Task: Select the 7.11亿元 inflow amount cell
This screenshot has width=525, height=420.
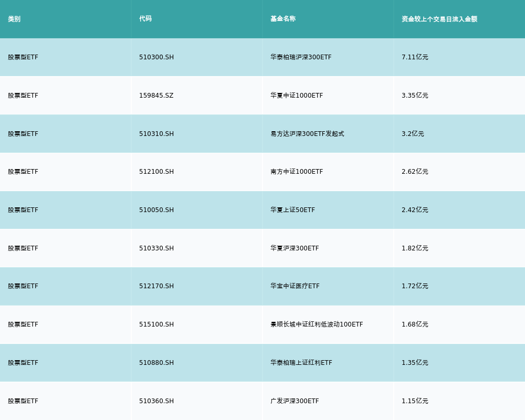Action: 415,57
